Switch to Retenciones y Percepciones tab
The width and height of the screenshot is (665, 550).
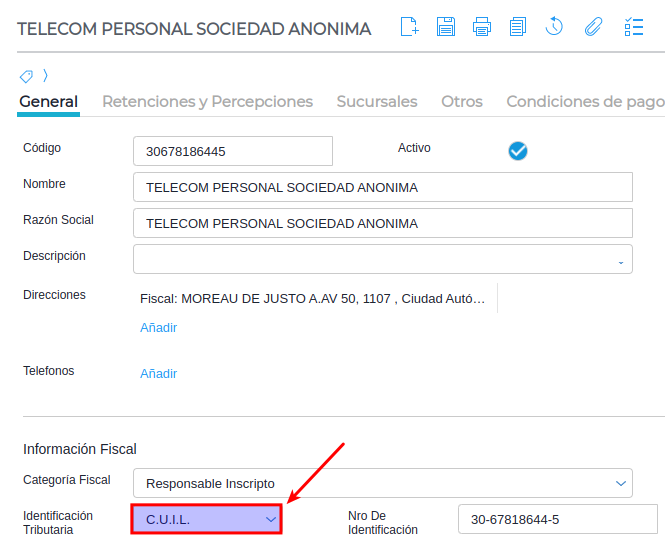pyautogui.click(x=207, y=101)
